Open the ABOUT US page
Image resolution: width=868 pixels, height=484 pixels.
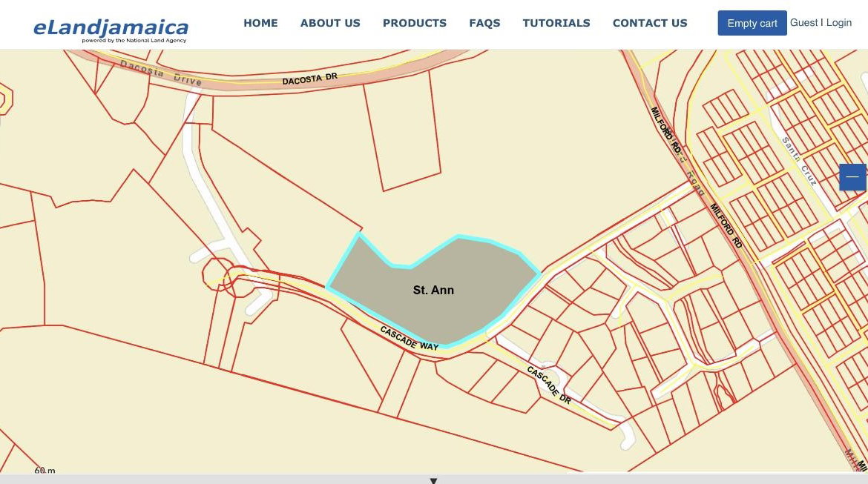pos(329,23)
